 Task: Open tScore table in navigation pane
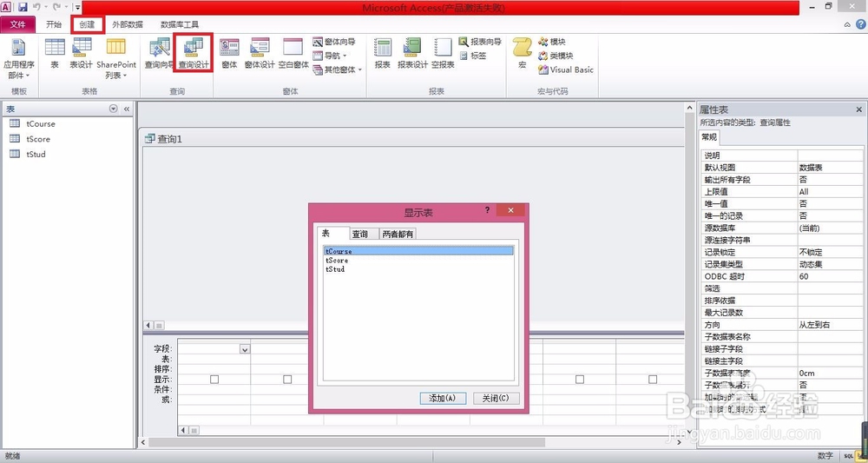[38, 139]
